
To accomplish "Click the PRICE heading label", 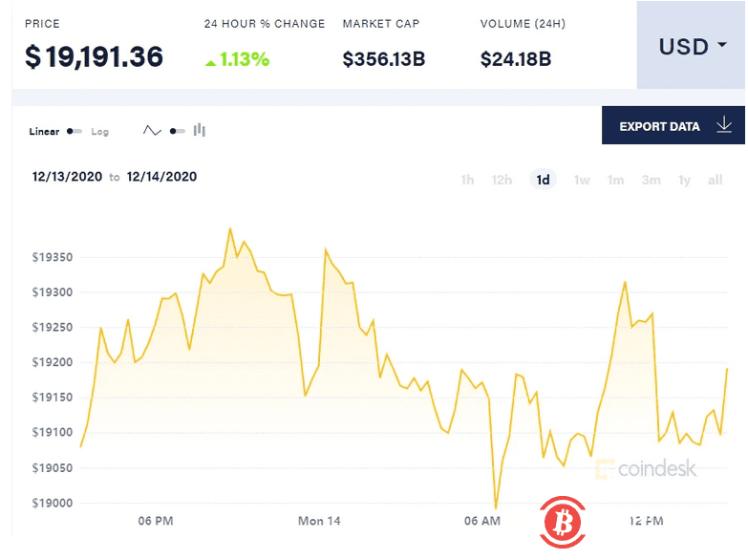I will (x=42, y=24).
